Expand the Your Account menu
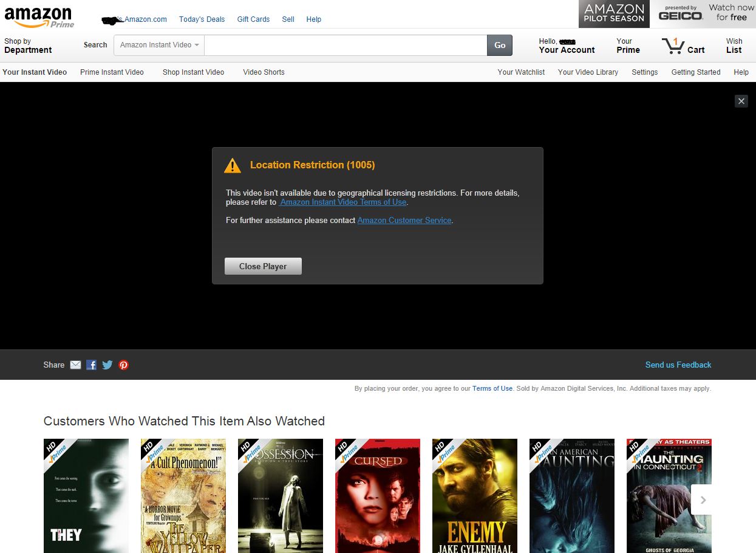Screen dimensions: 756x553 [567, 46]
